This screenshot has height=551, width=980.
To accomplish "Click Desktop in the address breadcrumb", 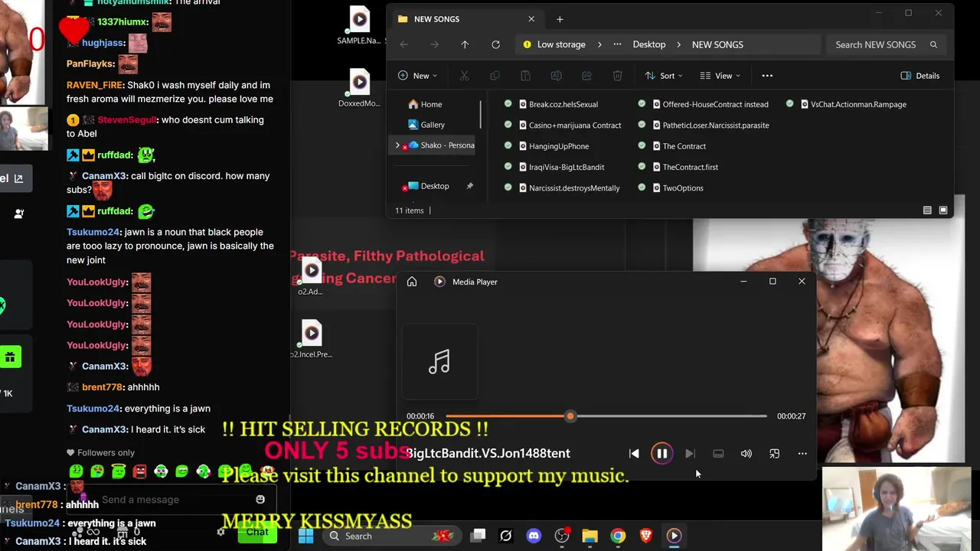I will coord(649,44).
